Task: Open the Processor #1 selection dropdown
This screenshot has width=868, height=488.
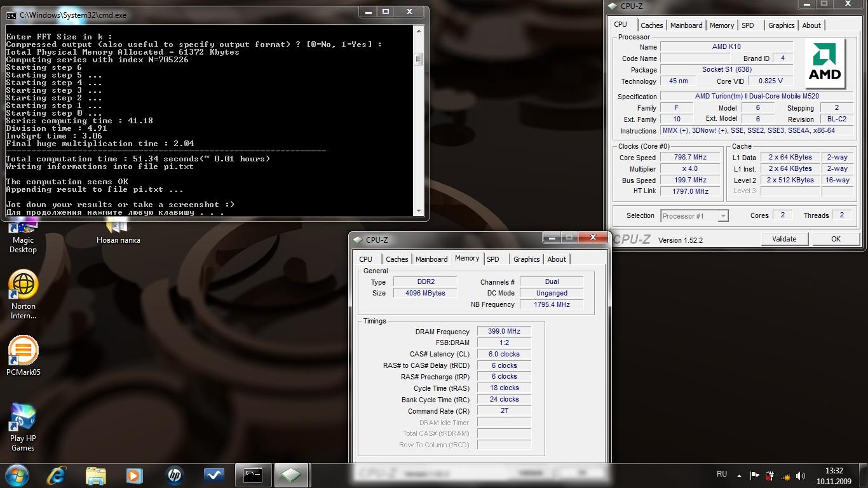Action: click(695, 216)
